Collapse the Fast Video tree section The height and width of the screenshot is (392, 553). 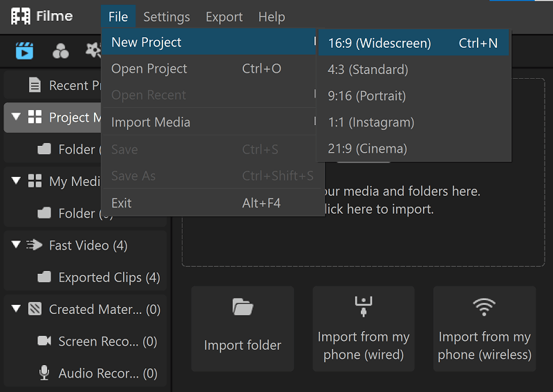tap(16, 245)
